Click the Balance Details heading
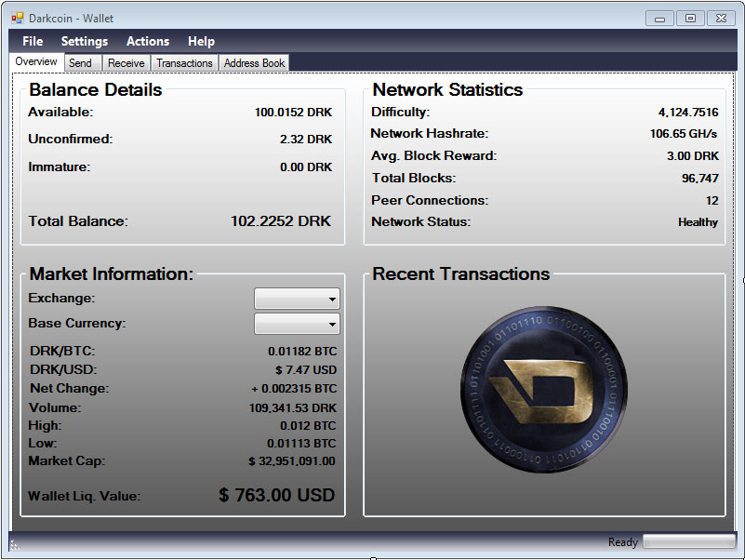This screenshot has height=560, width=745. click(x=96, y=90)
